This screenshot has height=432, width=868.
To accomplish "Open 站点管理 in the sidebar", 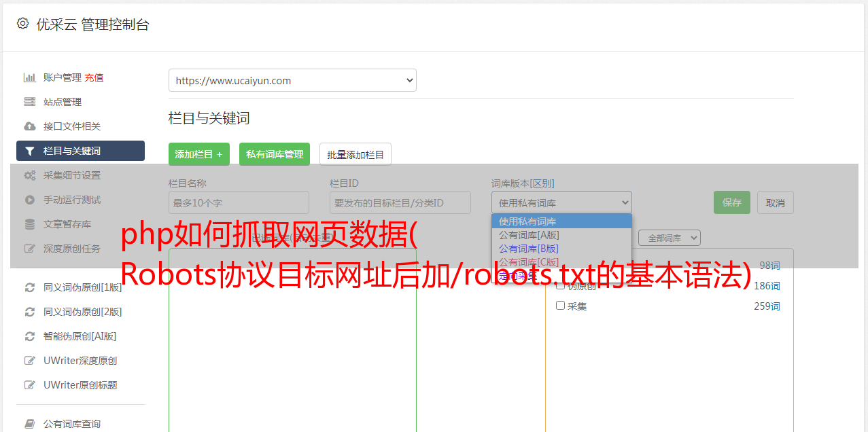I will [x=63, y=102].
